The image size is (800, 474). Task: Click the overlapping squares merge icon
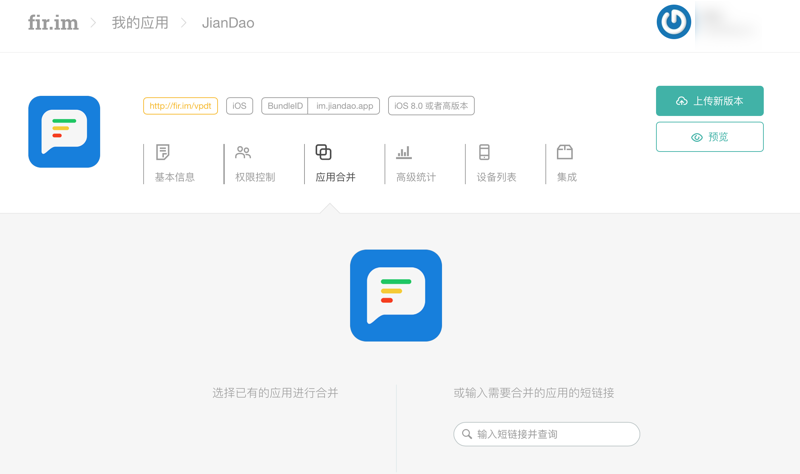coord(323,152)
